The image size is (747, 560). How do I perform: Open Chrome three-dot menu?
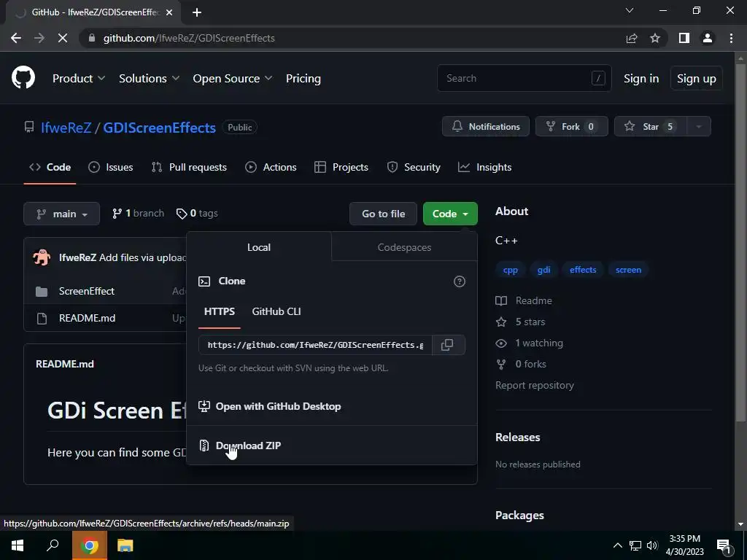[731, 38]
